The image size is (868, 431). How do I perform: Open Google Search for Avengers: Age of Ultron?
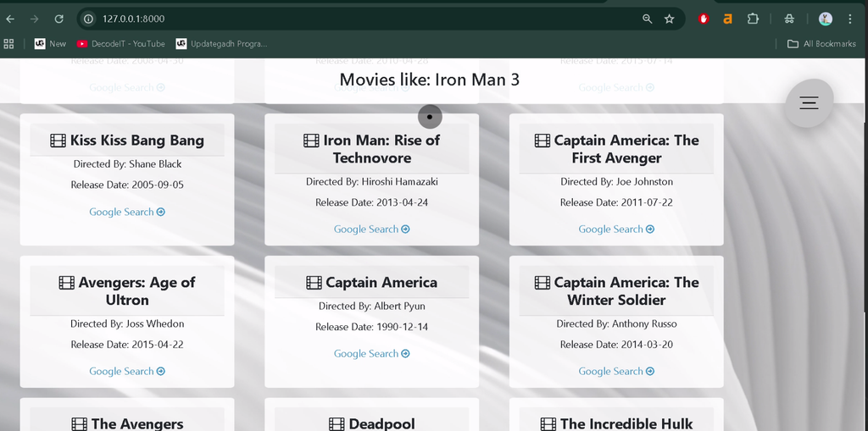(x=127, y=371)
